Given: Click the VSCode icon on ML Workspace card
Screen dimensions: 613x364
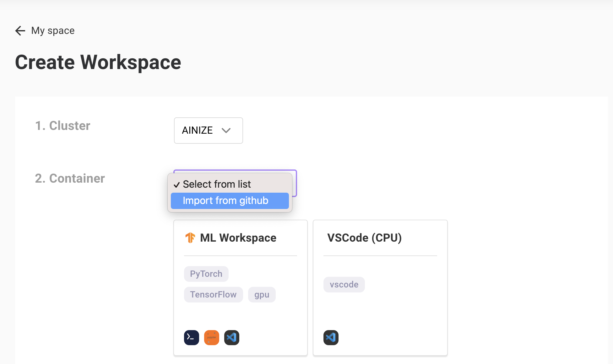Looking at the screenshot, I should coord(231,337).
